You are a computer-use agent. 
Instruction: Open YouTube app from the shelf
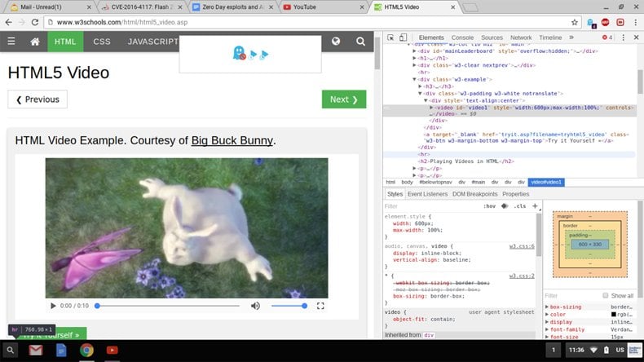pyautogui.click(x=112, y=350)
